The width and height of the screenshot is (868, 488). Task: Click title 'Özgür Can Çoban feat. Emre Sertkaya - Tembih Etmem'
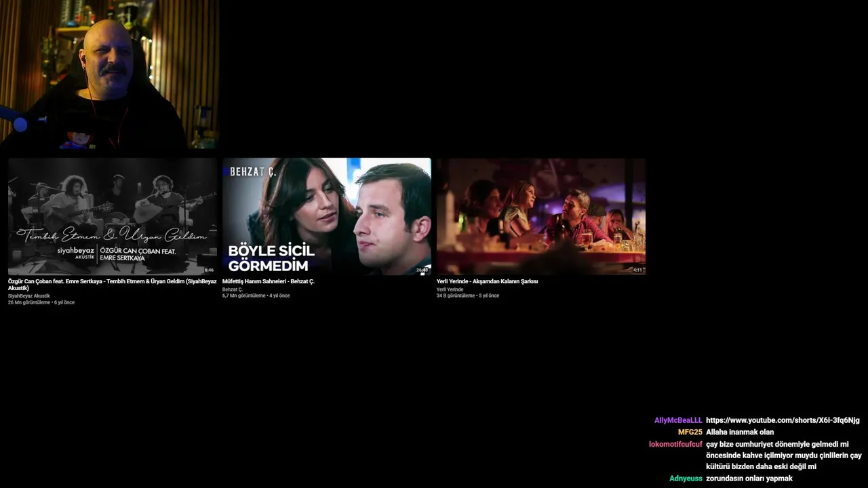pyautogui.click(x=113, y=285)
